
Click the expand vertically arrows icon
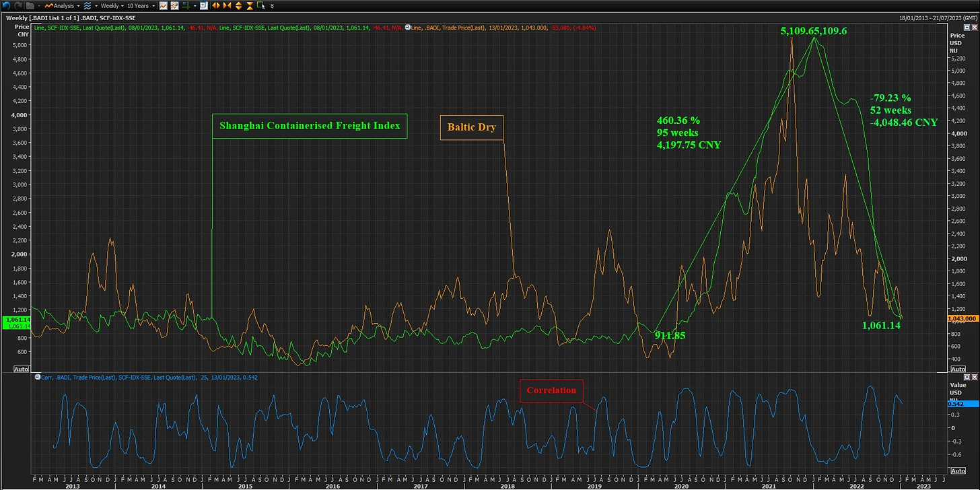[238, 5]
